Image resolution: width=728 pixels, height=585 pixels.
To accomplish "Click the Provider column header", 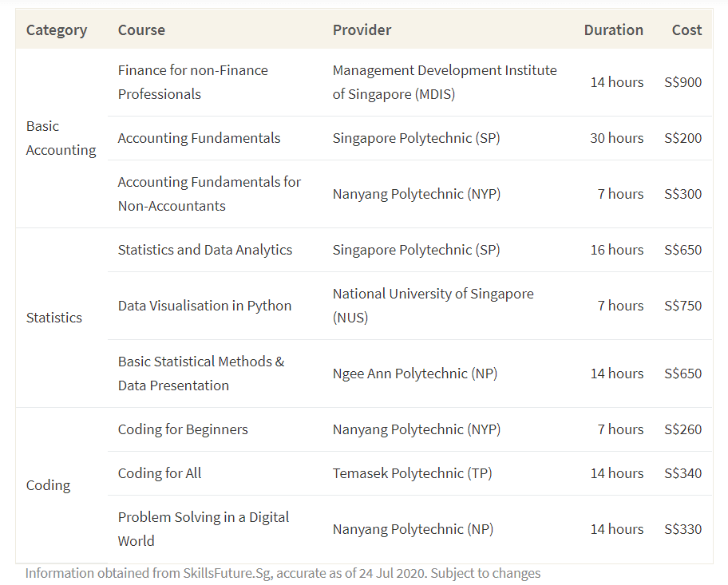I will (x=362, y=30).
